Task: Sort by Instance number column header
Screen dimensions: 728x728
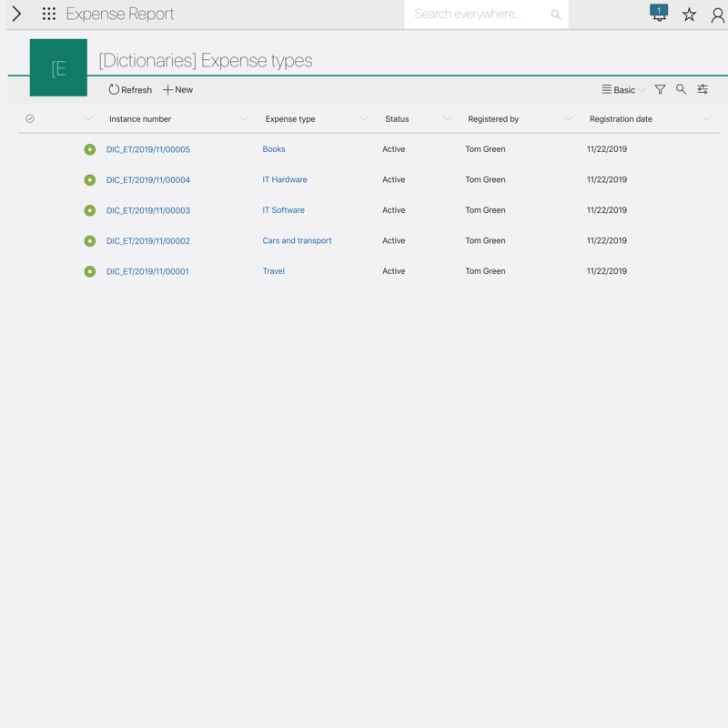Action: tap(140, 119)
